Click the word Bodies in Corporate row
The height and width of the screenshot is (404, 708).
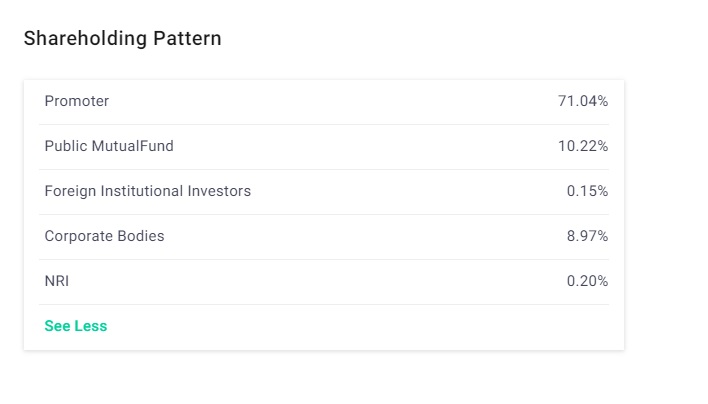click(x=141, y=236)
